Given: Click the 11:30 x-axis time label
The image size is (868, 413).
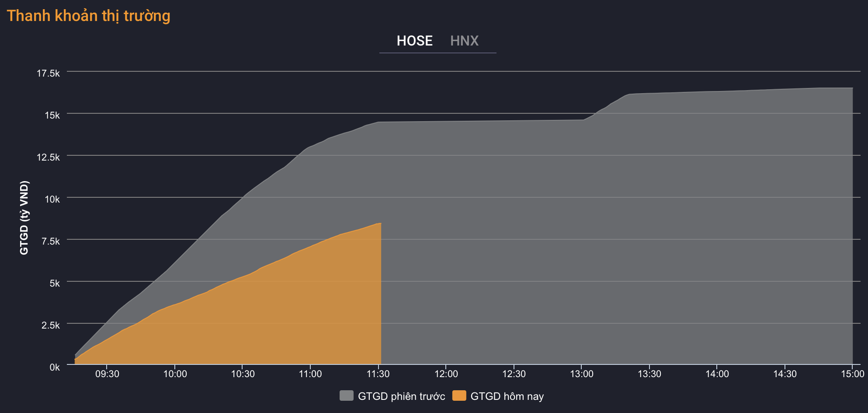Looking at the screenshot, I should (378, 374).
